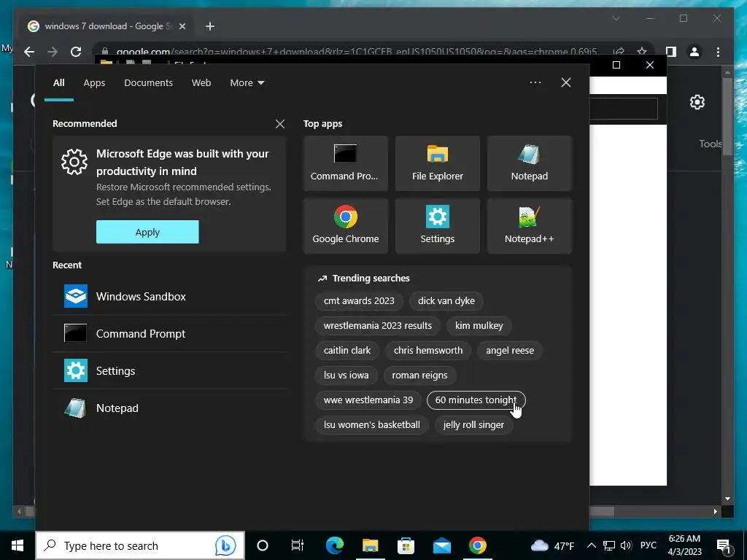Close the search panel
747x560 pixels.
click(566, 82)
